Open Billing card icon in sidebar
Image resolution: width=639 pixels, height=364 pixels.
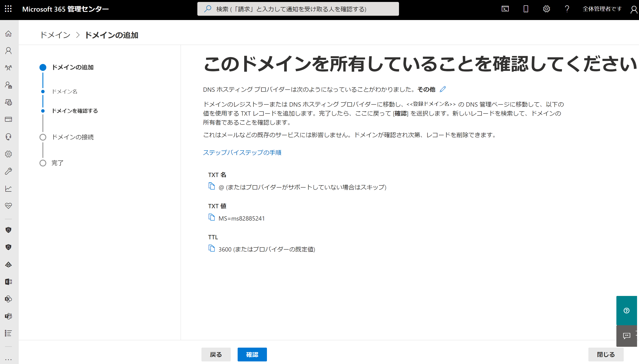[8, 119]
